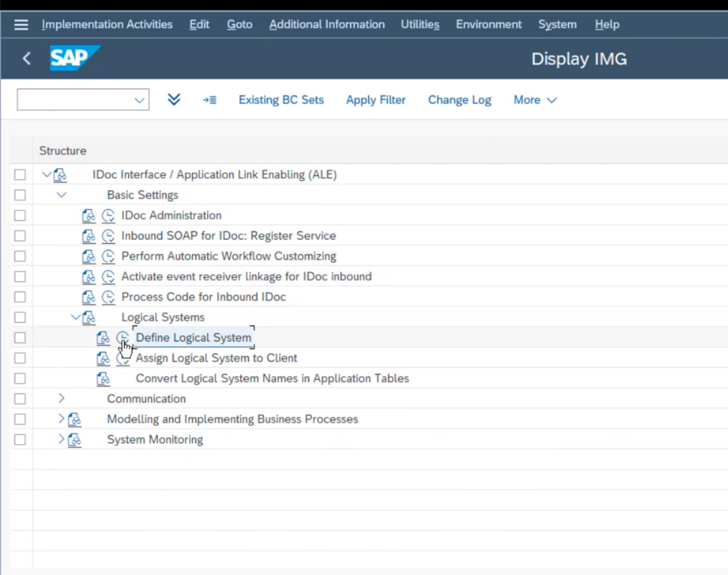728x575 pixels.
Task: Execute activity icon for Define Logical System
Action: pyautogui.click(x=123, y=338)
